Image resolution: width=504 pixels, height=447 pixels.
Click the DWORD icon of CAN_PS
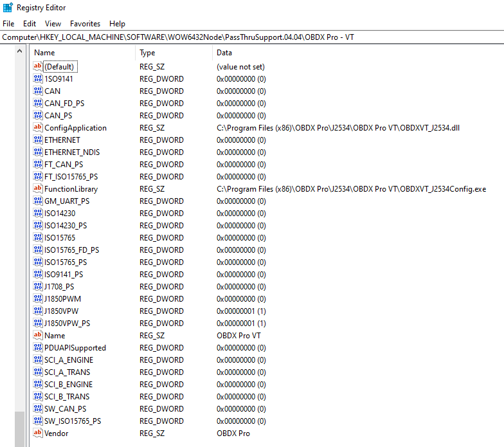tap(37, 115)
